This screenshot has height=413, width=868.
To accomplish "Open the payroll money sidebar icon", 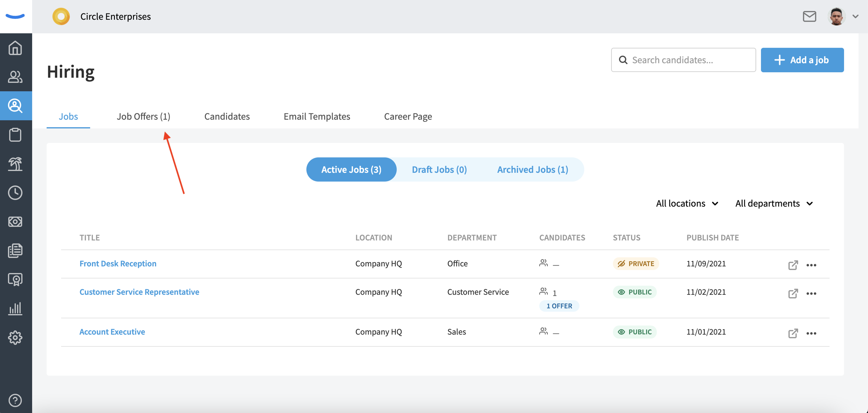I will click(15, 222).
